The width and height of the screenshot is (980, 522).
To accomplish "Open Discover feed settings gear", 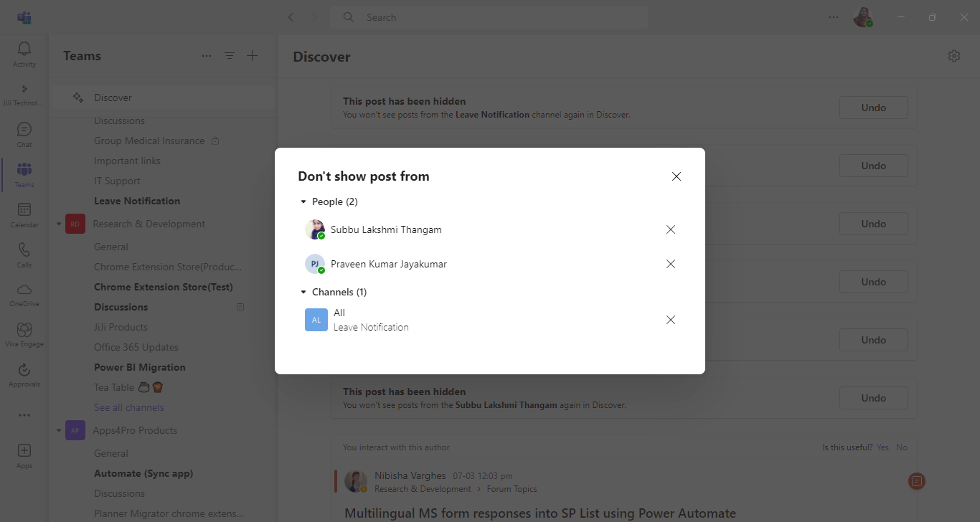I will pos(953,56).
